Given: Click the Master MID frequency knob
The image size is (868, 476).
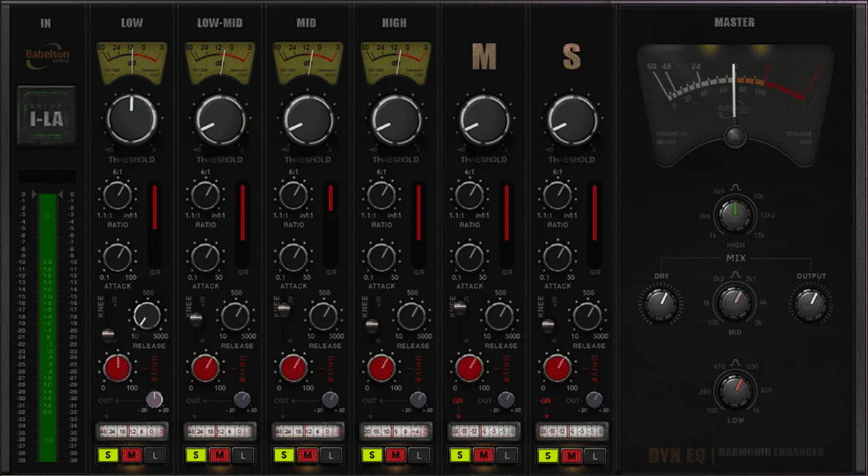Looking at the screenshot, I should pos(735,302).
